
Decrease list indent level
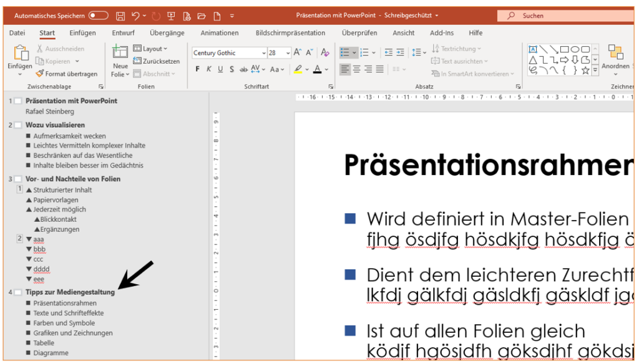pyautogui.click(x=388, y=52)
